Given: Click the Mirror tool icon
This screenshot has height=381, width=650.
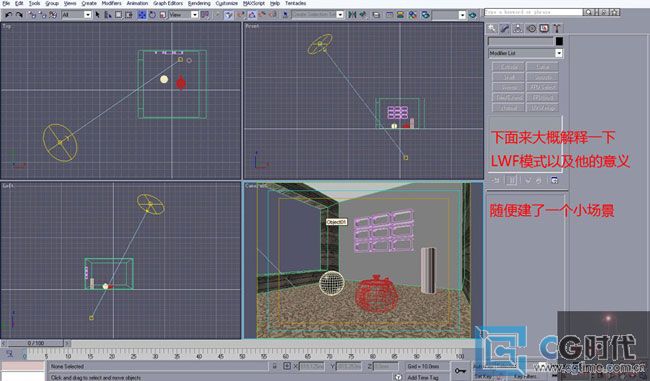Looking at the screenshot, I should [352, 15].
